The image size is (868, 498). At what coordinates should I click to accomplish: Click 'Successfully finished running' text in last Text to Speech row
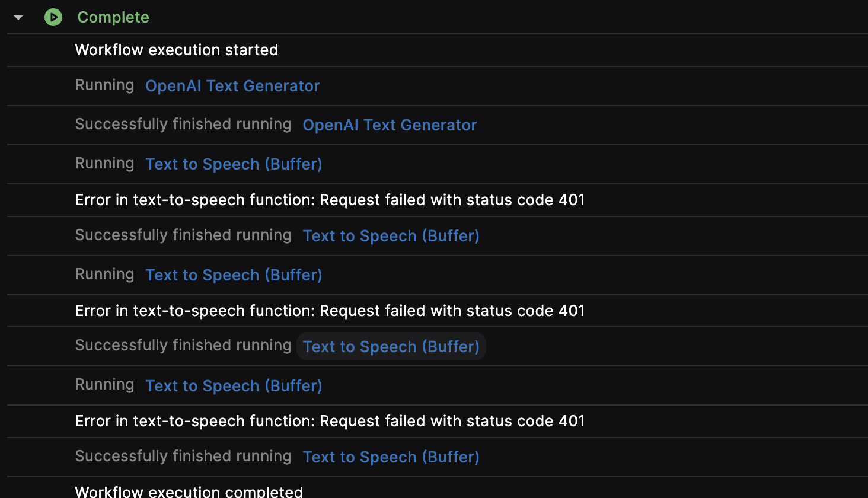(183, 456)
